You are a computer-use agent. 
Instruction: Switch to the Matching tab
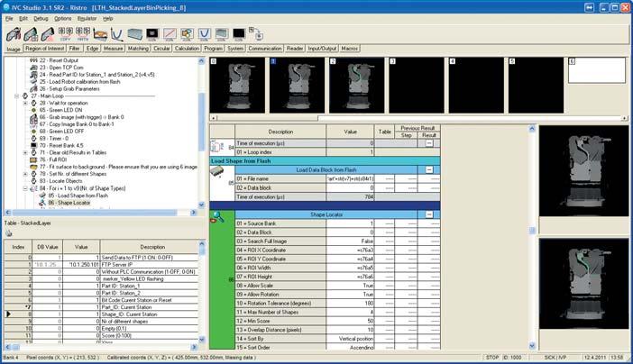(x=138, y=49)
